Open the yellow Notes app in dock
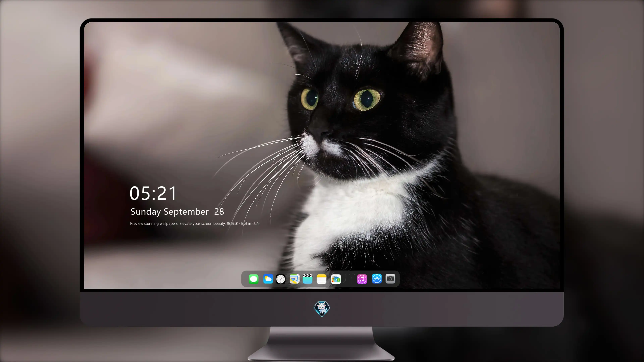This screenshot has width=644, height=362. [321, 279]
